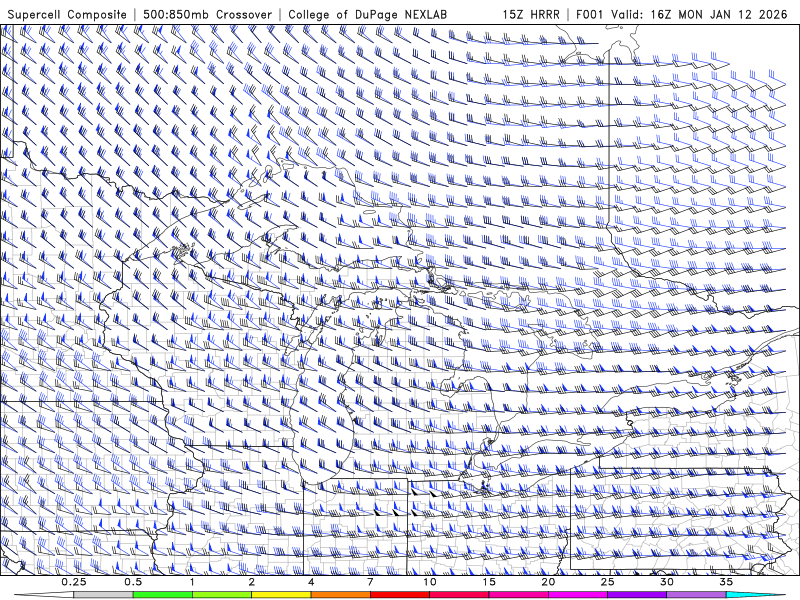Click 'College of DuPage NEXLAB' header text

tap(367, 14)
